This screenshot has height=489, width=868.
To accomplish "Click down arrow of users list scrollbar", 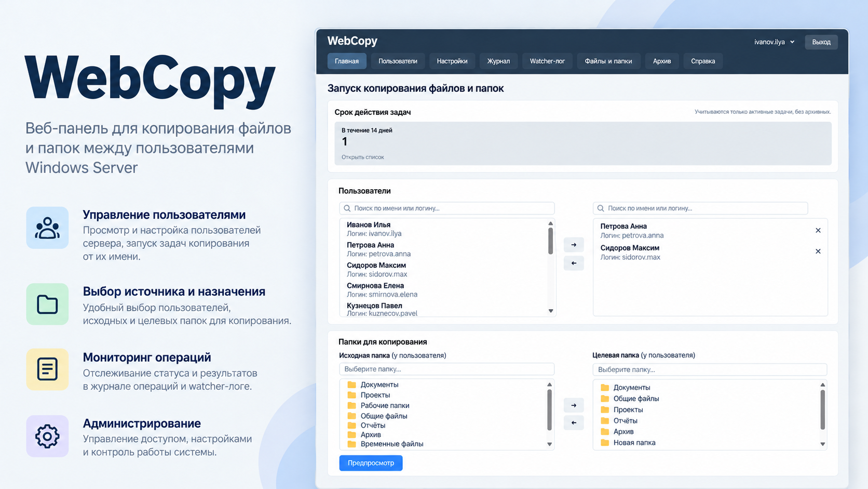I will (551, 311).
